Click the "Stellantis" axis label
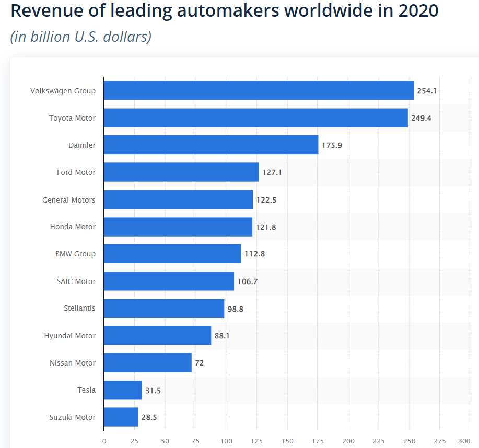 [80, 308]
